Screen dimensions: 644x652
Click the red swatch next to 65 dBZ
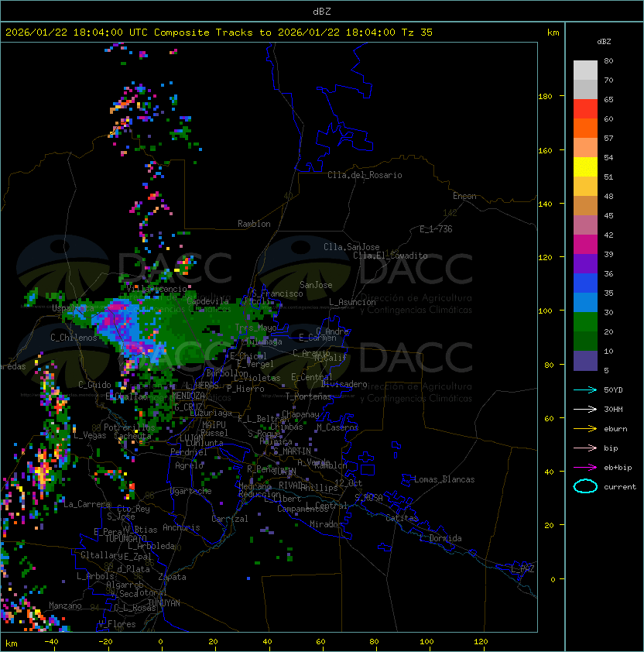(585, 108)
